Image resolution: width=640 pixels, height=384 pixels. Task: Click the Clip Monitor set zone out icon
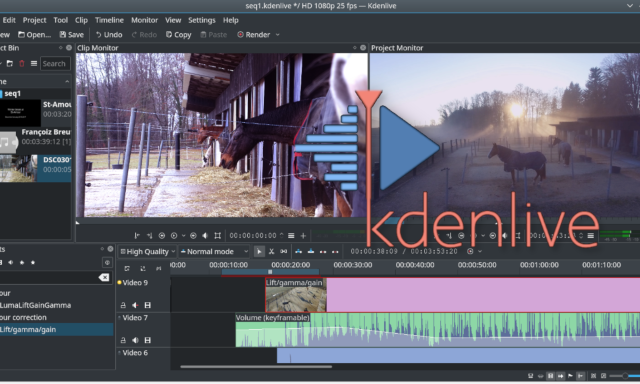click(x=149, y=235)
